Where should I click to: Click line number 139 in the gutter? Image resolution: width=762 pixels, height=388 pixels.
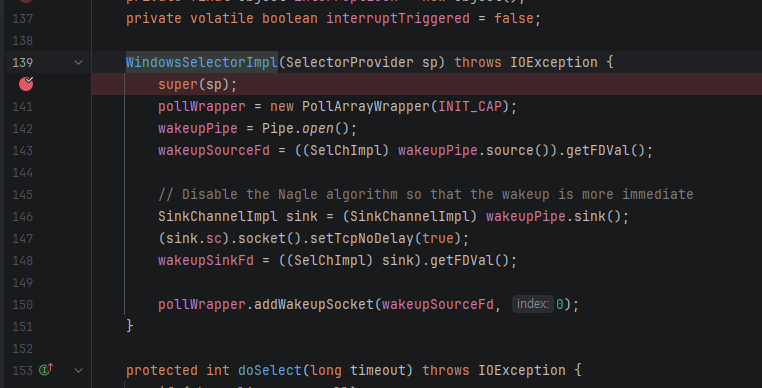[x=23, y=63]
